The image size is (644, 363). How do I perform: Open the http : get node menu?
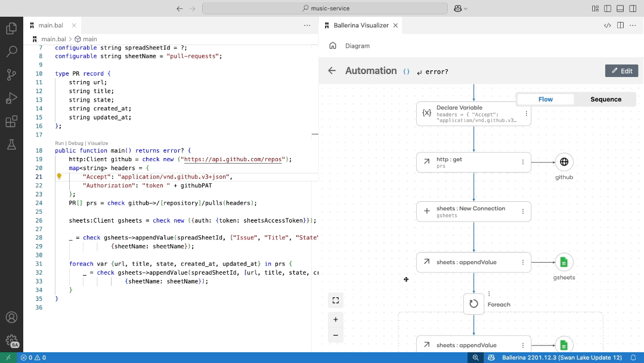pyautogui.click(x=523, y=162)
